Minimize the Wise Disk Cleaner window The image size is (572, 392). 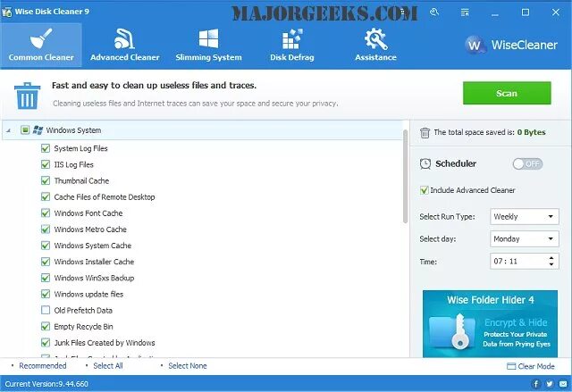pyautogui.click(x=494, y=13)
